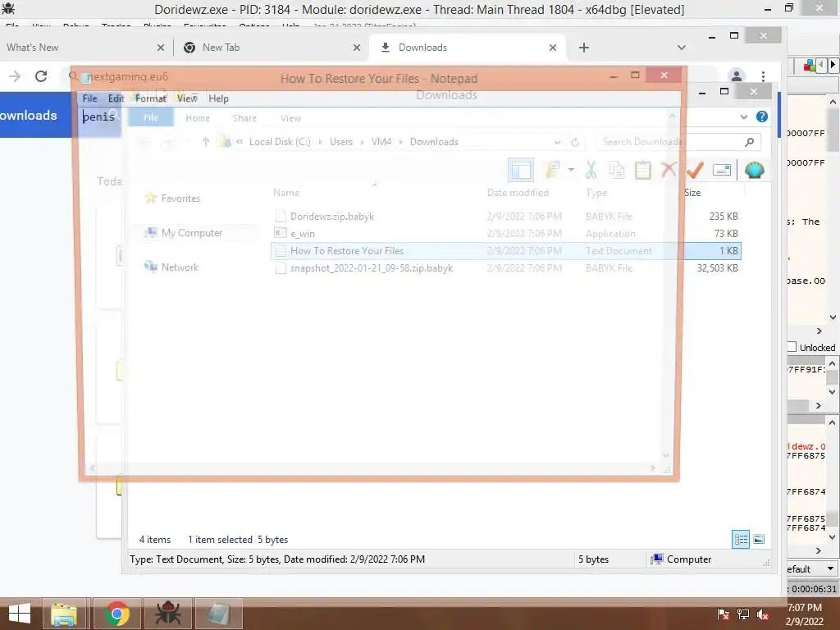Open the Explorer View ribbon tab
This screenshot has width=840, height=630.
pos(291,118)
